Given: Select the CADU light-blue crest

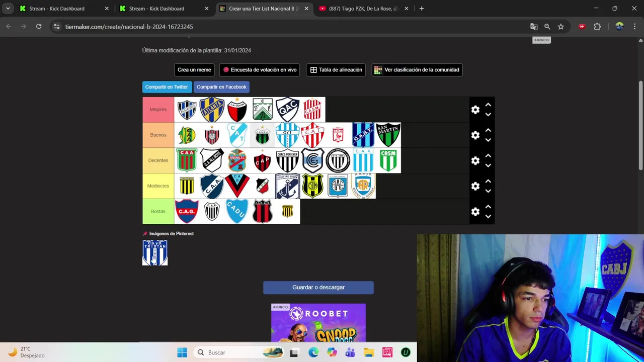Looking at the screenshot, I should (237, 211).
